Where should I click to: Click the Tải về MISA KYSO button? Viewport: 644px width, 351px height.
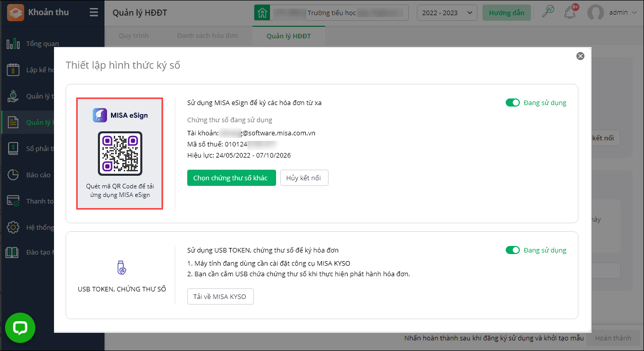220,296
